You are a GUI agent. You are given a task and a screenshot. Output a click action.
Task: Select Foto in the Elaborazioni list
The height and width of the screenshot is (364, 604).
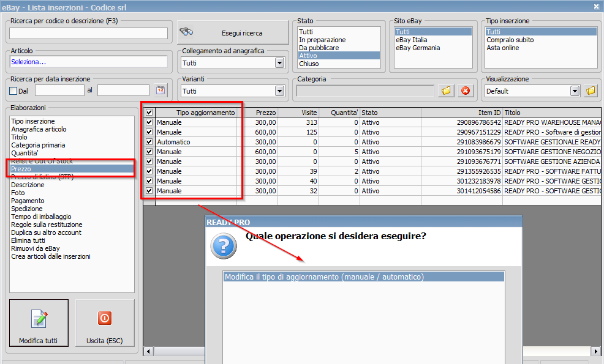(72, 193)
